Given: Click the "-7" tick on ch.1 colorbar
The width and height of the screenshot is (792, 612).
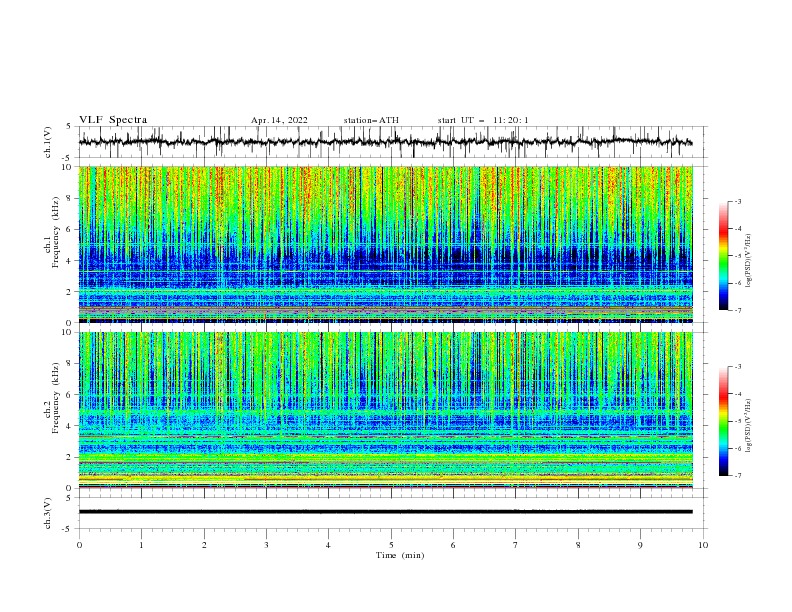Looking at the screenshot, I should 737,311.
